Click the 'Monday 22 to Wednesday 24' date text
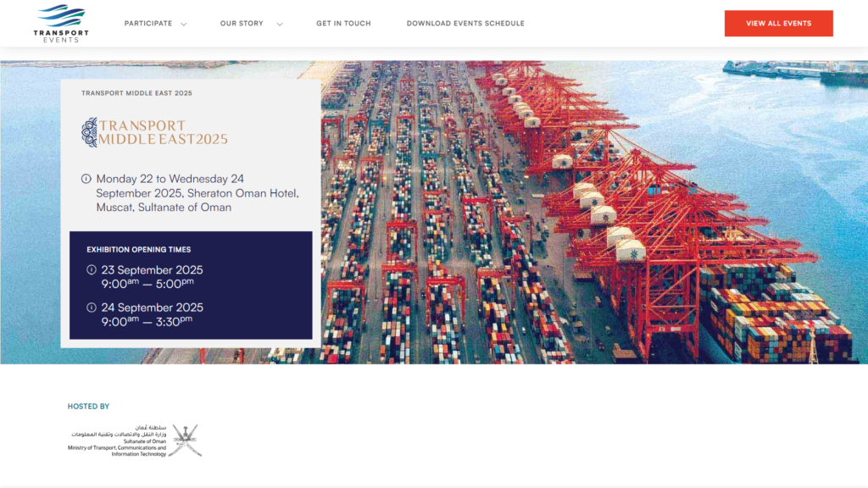Viewport: 868px width, 488px height. pos(170,179)
